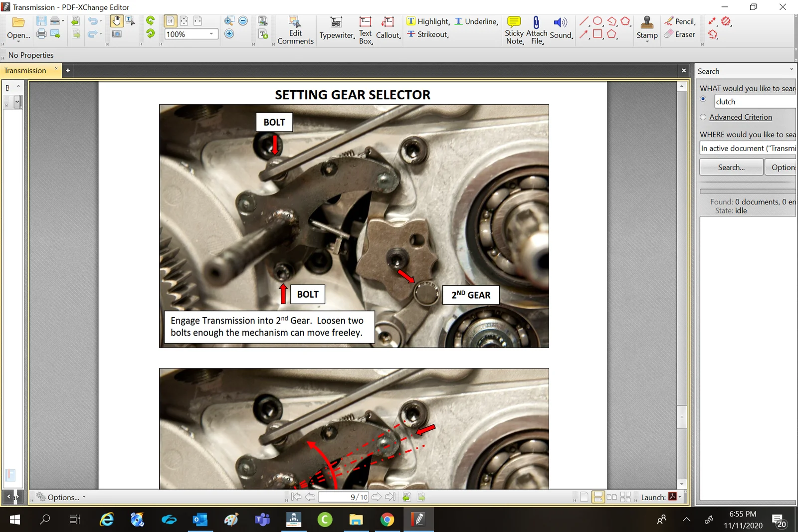
Task: Switch to two-page view layout
Action: coord(612,497)
